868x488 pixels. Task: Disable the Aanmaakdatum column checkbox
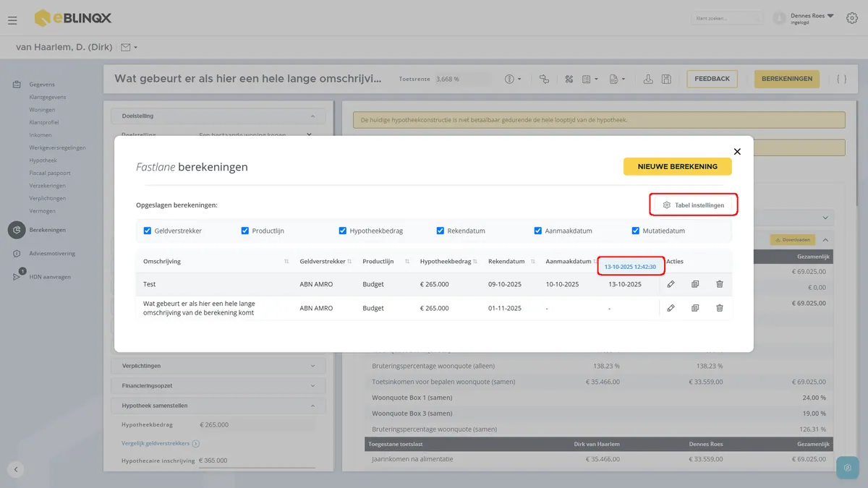(x=538, y=231)
